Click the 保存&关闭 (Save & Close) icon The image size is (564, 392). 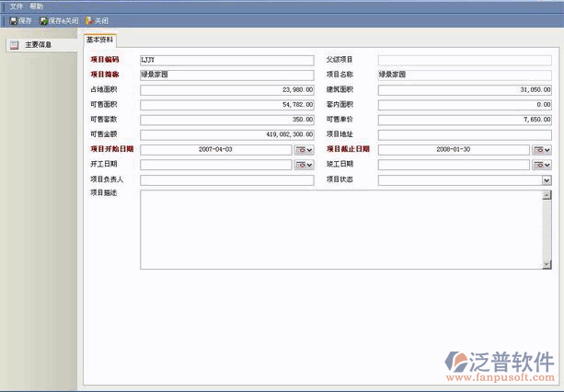pos(44,20)
